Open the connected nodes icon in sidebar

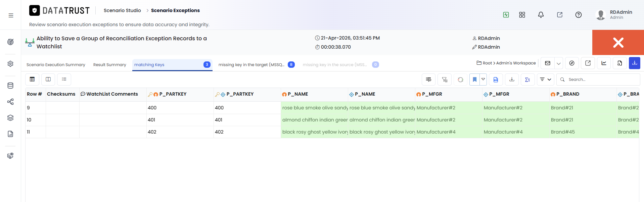click(10, 102)
